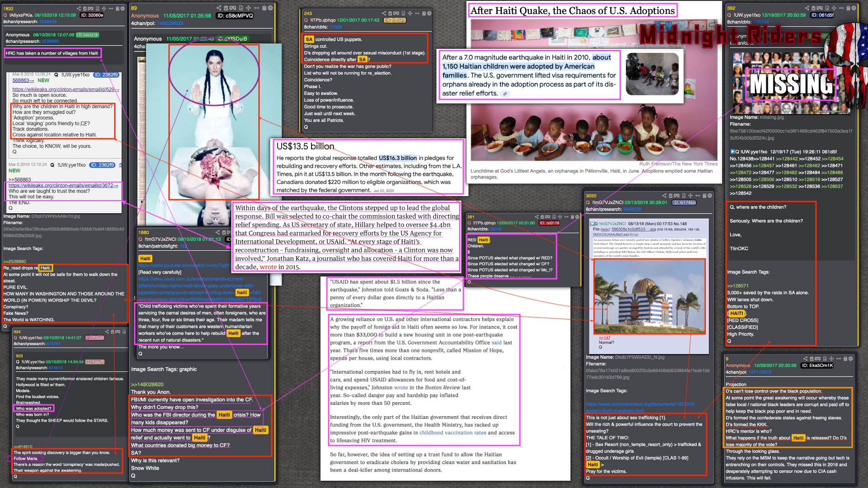
Task: Click ID badge 6174bb on post 3050
Action: [x=684, y=202]
